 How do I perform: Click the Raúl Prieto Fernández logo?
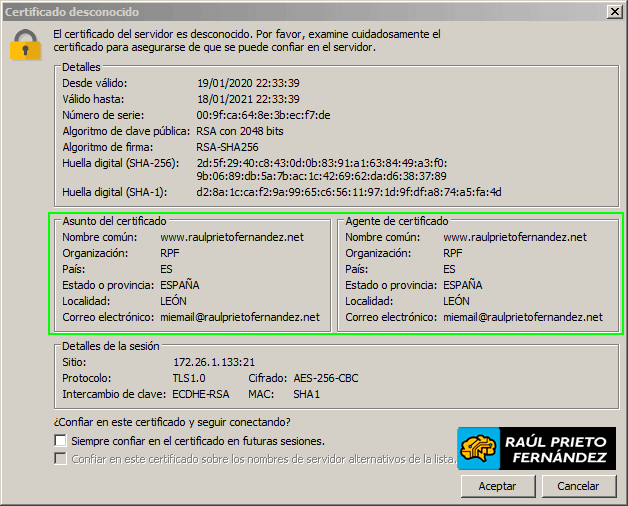pyautogui.click(x=536, y=448)
